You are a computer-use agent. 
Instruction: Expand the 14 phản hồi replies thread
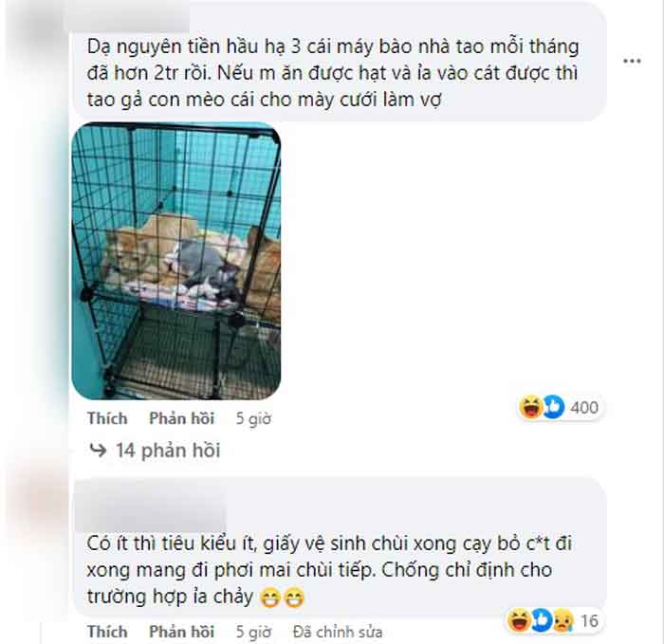[155, 451]
